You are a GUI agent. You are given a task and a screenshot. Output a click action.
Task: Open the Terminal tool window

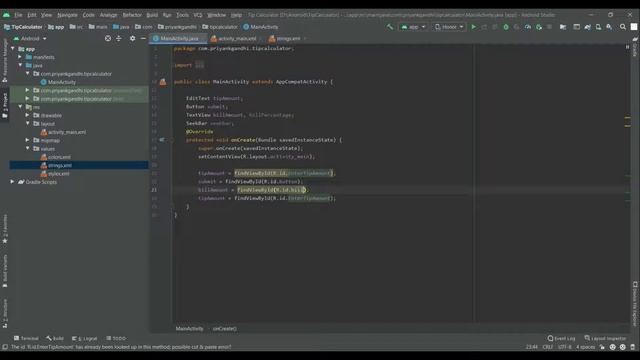[x=26, y=338]
